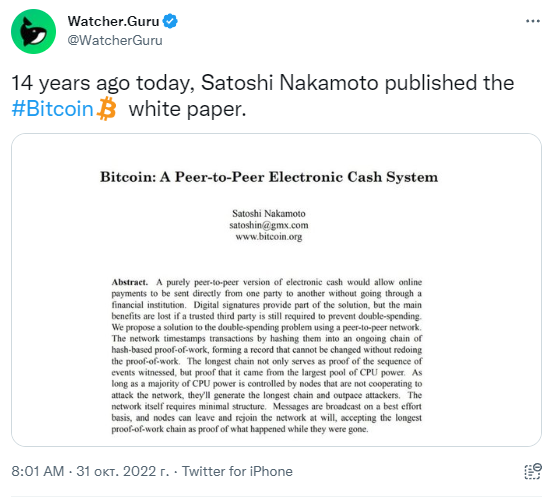Image resolution: width=556 pixels, height=499 pixels.
Task: Click the Abstract heading in the paper
Action: tap(129, 282)
